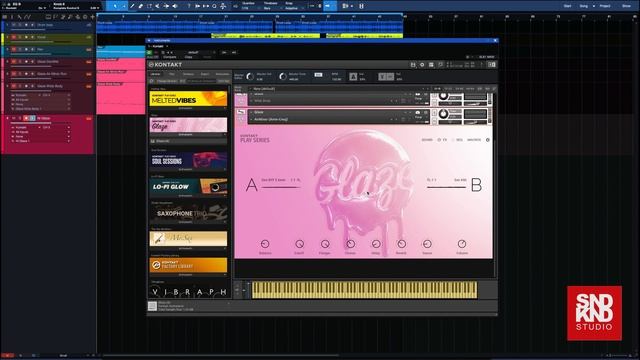Viewport: 640px width, 360px height.
Task: Toggle mute on the yellow-green second track
Action: coord(13,37)
